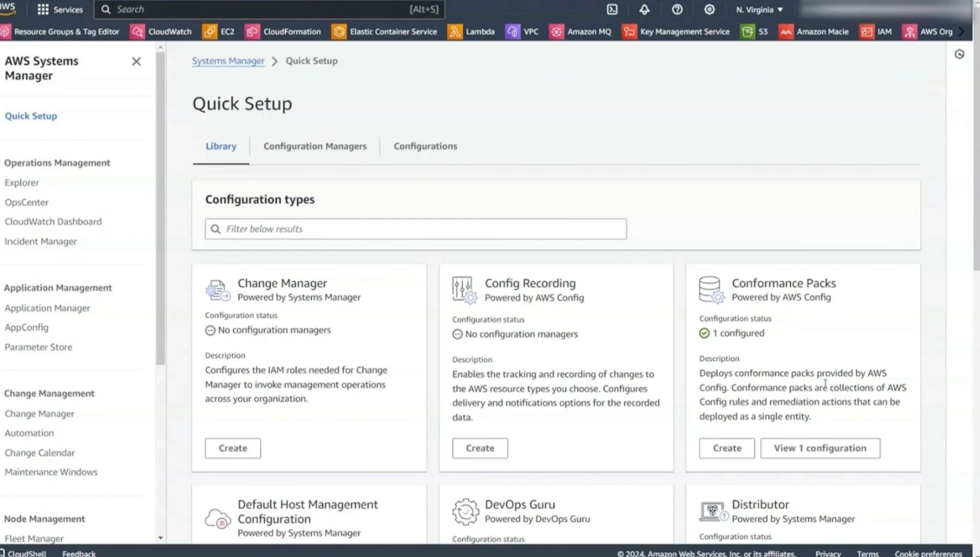Close the AWS Systems Manager sidebar
This screenshot has width=980, height=557.
point(136,61)
